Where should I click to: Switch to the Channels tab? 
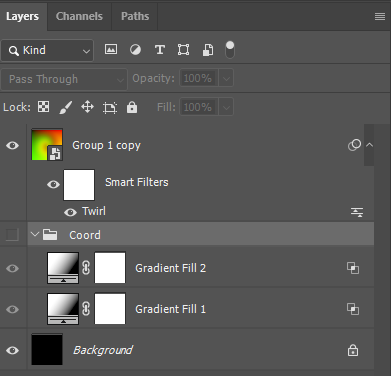pos(79,16)
